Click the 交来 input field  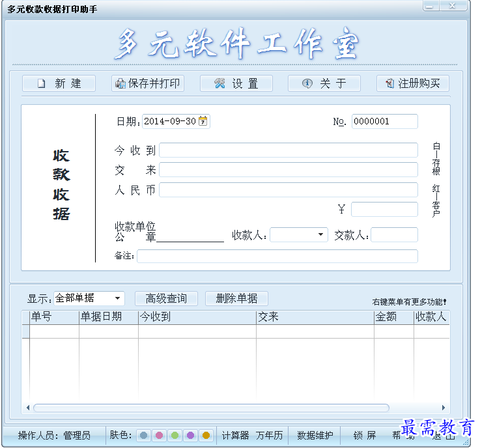[289, 170]
